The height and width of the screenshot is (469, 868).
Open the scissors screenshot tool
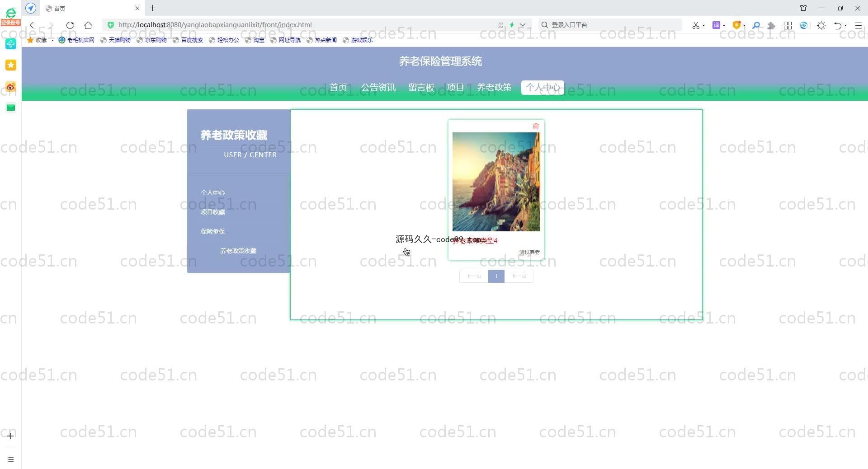pyautogui.click(x=695, y=25)
